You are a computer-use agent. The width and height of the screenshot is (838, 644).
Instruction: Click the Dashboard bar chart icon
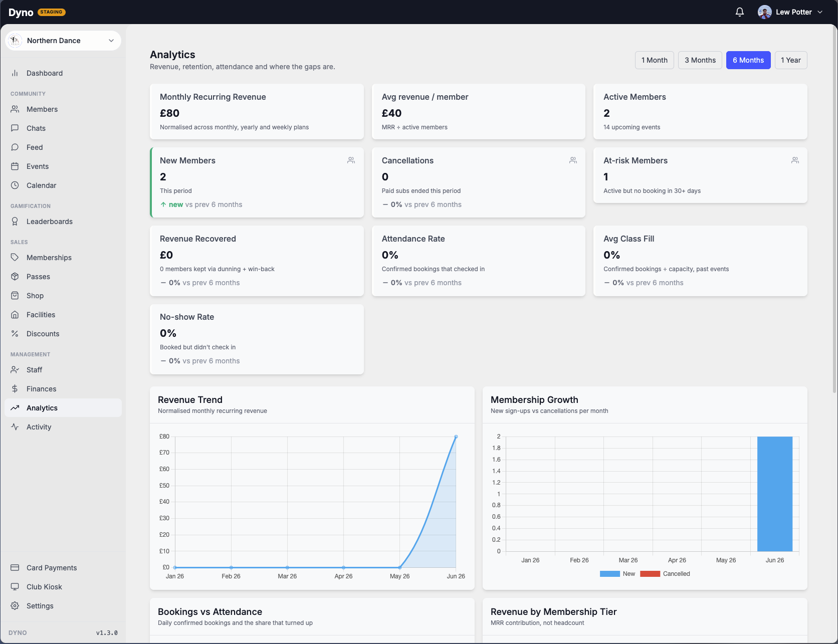pos(15,73)
